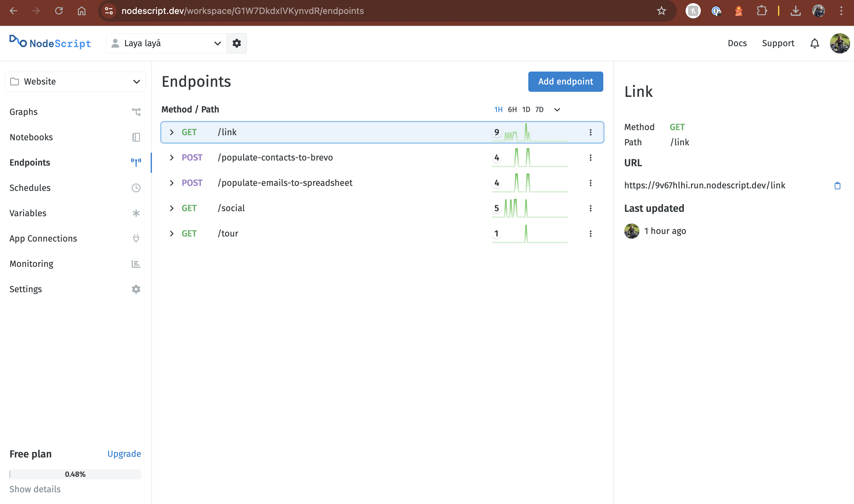Copy the endpoint URL with clipboard icon
This screenshot has height=504, width=854.
(x=838, y=186)
